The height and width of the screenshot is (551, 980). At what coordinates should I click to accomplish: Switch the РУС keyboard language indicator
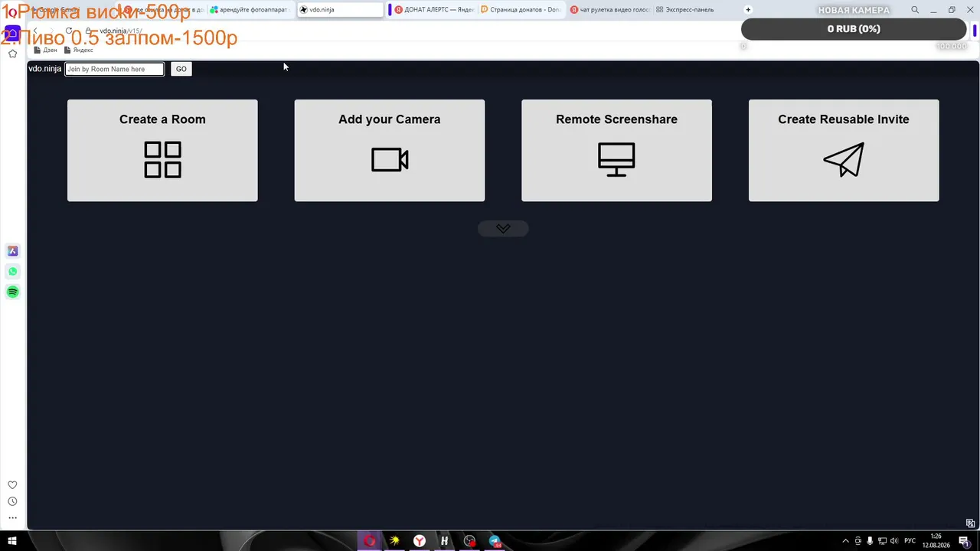(910, 541)
